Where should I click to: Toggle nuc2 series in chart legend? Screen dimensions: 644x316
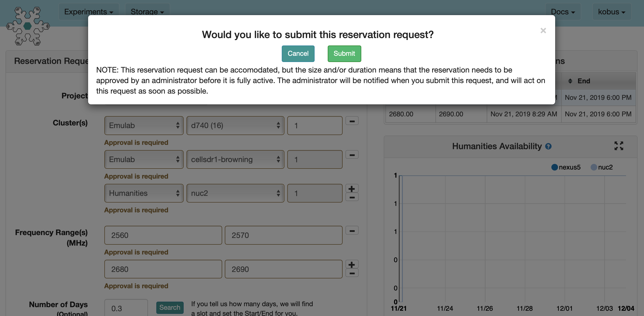tap(602, 167)
